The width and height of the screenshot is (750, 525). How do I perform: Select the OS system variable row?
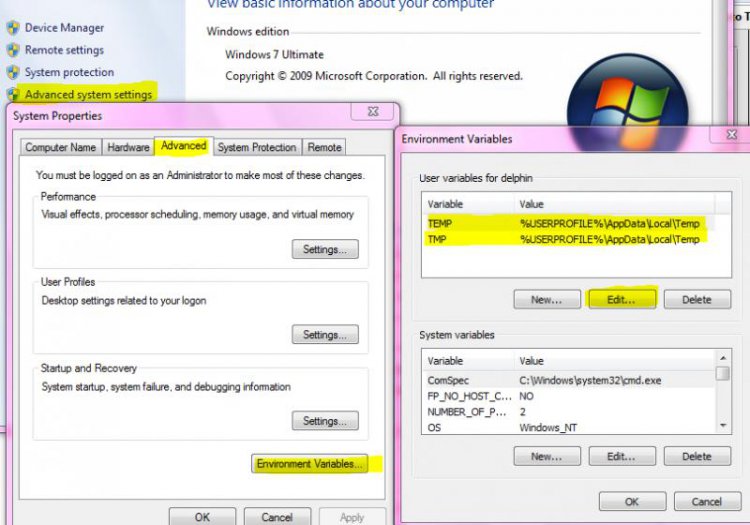(569, 427)
